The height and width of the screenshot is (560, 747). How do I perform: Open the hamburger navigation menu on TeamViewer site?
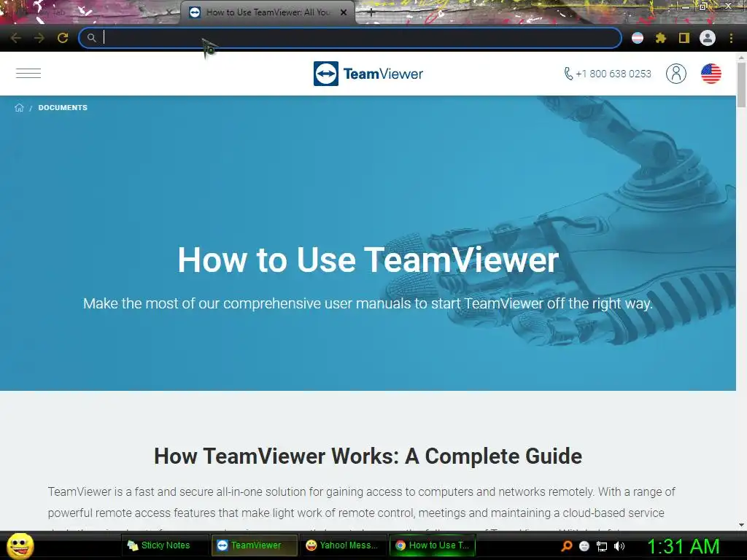28,74
